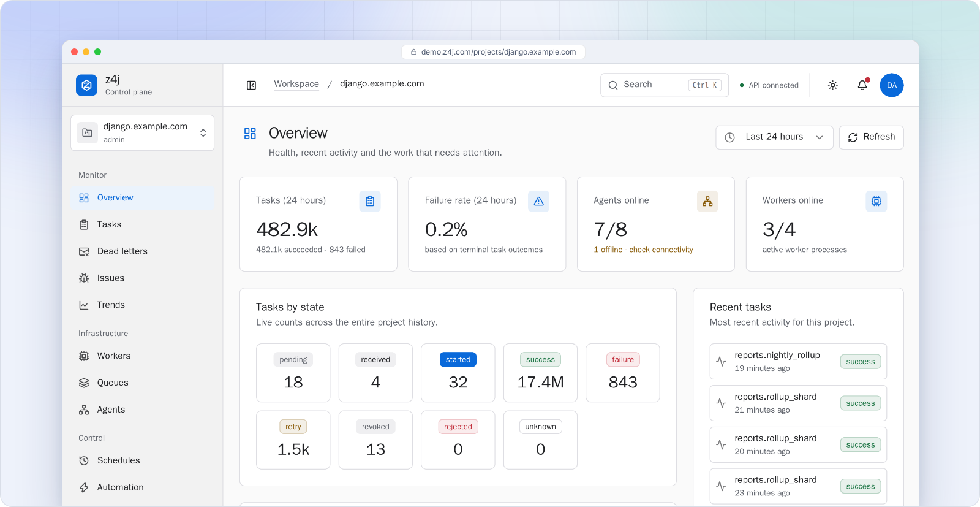
Task: Click the Recent tasks heading
Action: pyautogui.click(x=741, y=307)
